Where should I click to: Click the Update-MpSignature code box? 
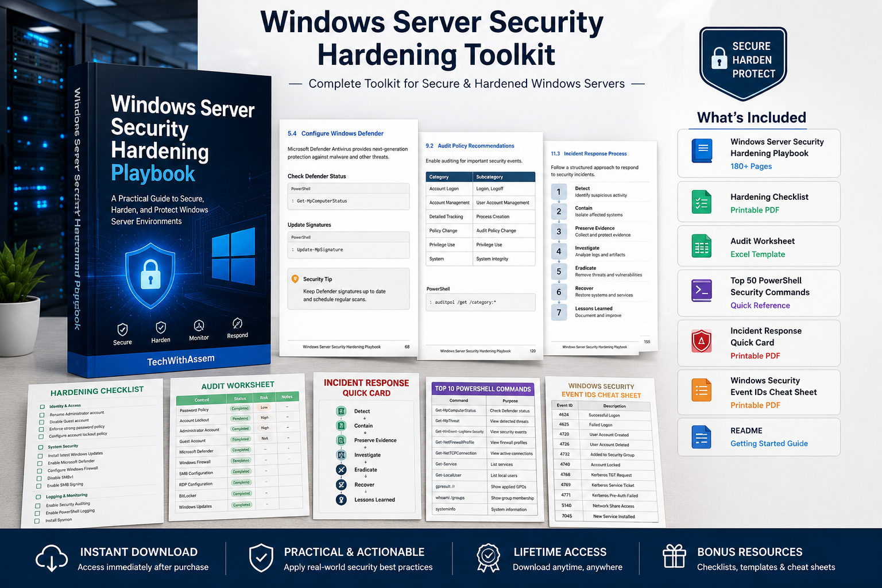(349, 245)
